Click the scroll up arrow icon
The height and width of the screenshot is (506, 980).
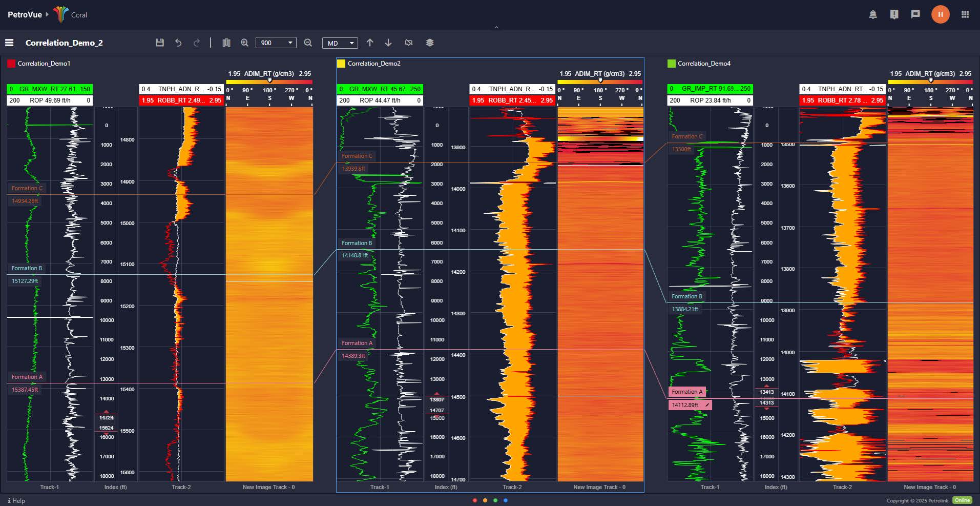[x=370, y=43]
